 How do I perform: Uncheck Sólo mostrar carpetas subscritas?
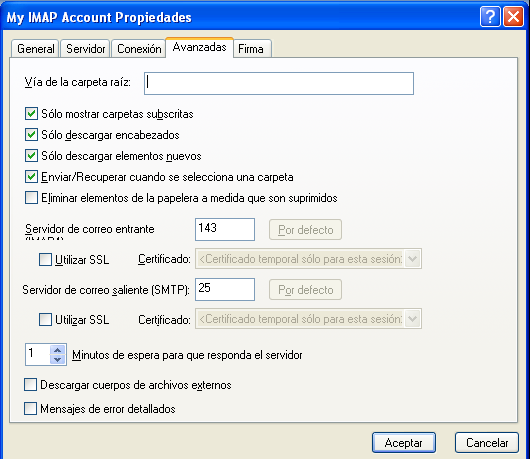pyautogui.click(x=31, y=114)
